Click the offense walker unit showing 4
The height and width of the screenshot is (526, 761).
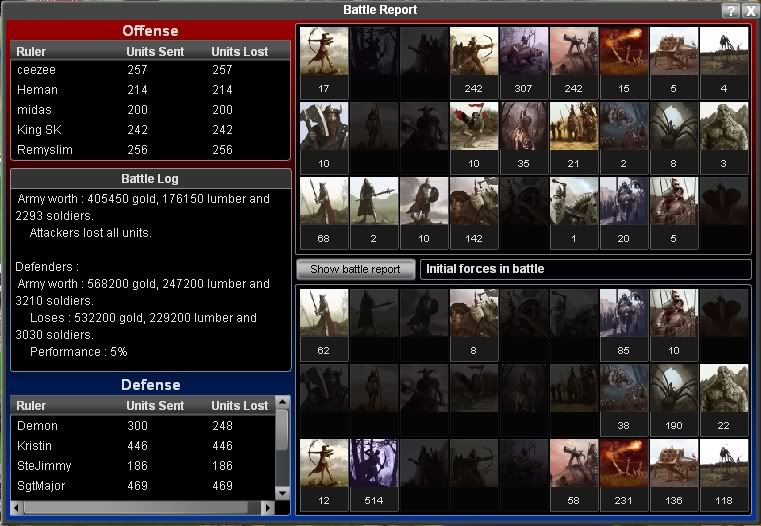coord(724,63)
